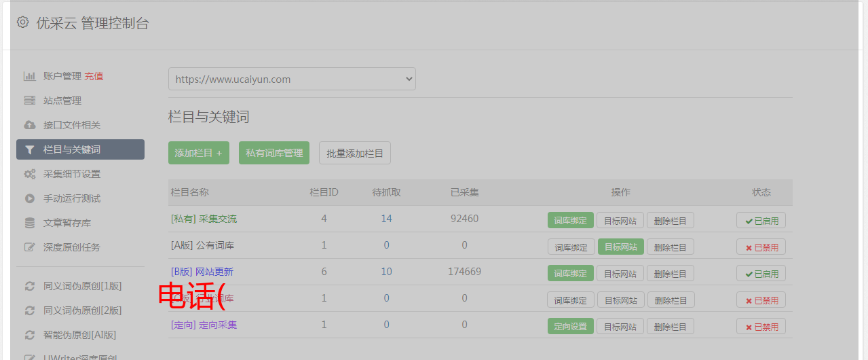Open the 账户管理 sidebar item
868x360 pixels.
pyautogui.click(x=62, y=76)
